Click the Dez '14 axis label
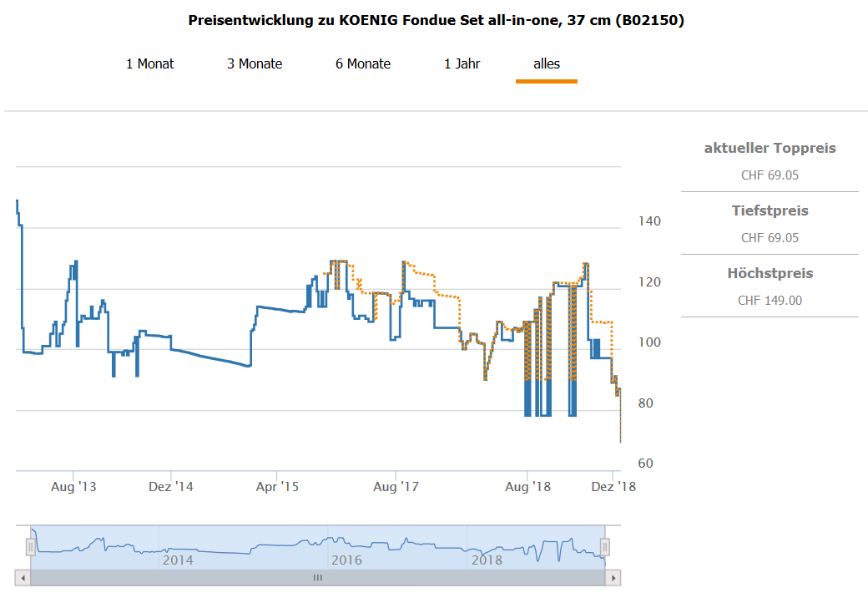 tap(171, 487)
